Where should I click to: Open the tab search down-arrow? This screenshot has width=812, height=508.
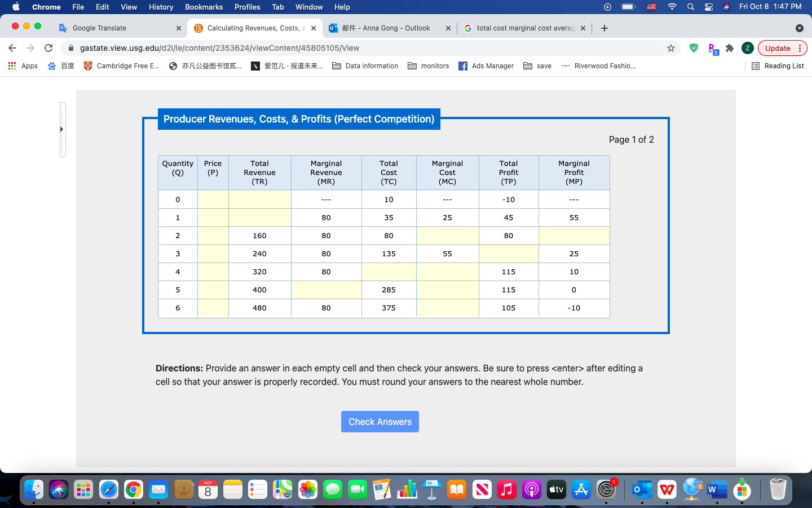click(x=800, y=27)
